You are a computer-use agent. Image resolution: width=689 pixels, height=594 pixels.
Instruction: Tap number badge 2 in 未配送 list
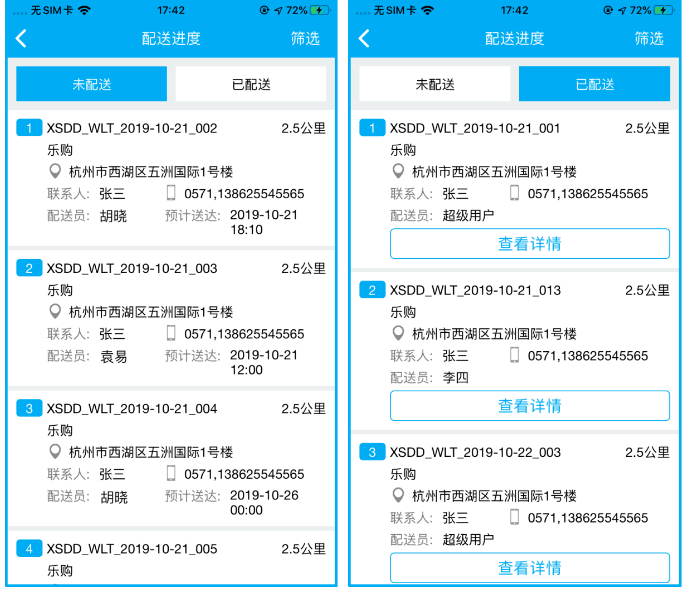pyautogui.click(x=29, y=268)
